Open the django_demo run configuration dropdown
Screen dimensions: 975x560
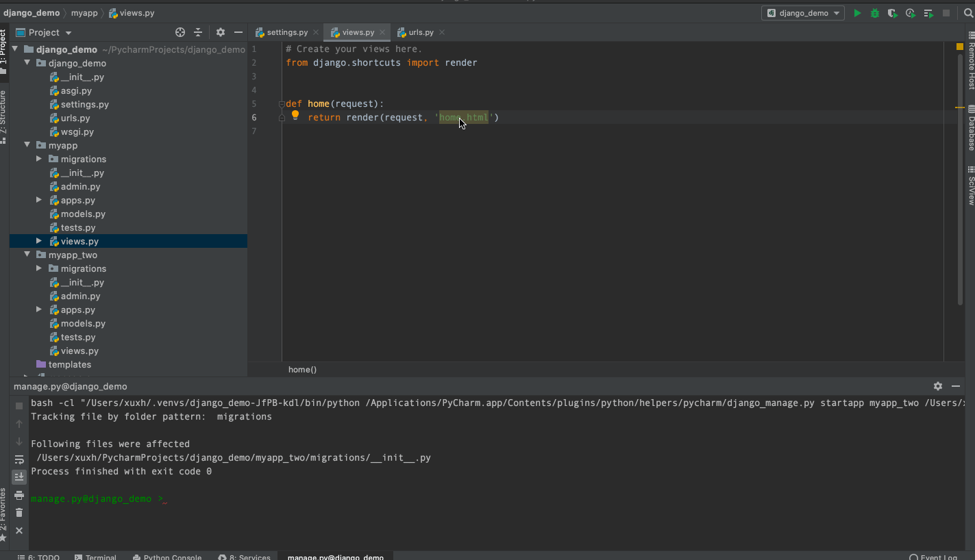[x=803, y=13]
